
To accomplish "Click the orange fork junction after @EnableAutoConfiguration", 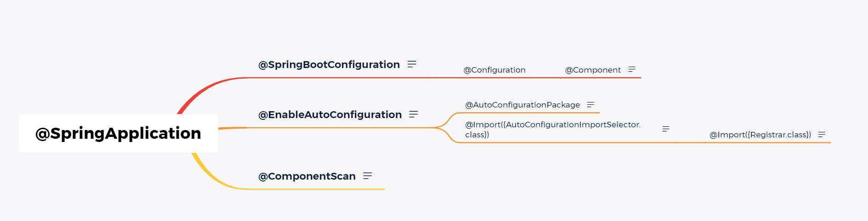I will (444, 128).
